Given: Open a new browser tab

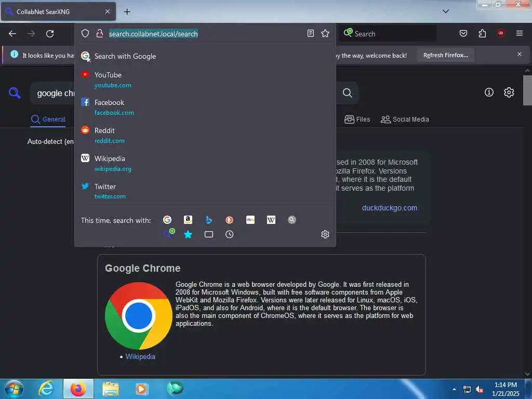Looking at the screenshot, I should pyautogui.click(x=127, y=12).
